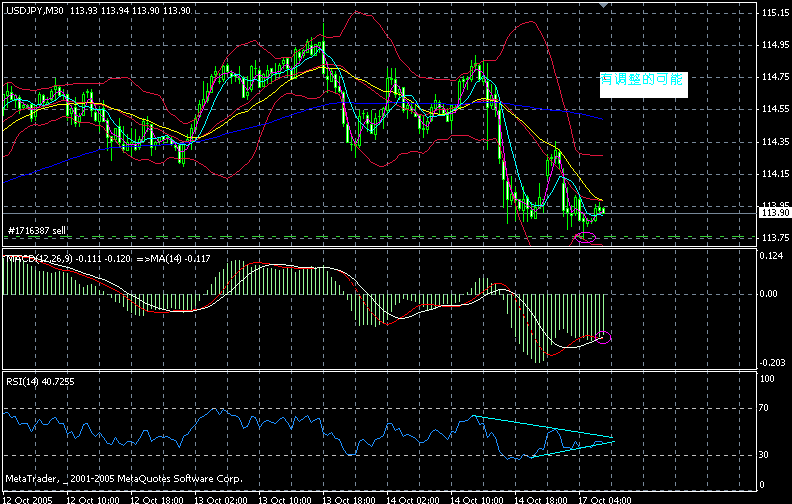This screenshot has height=504, width=792.
Task: Click the 13 Oct 10:00 time label
Action: [x=285, y=500]
